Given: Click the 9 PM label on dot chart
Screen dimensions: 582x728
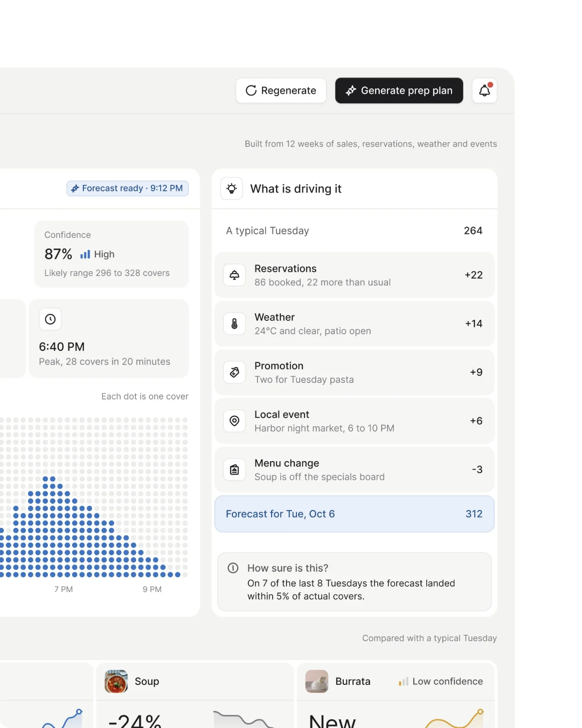Looking at the screenshot, I should [152, 589].
